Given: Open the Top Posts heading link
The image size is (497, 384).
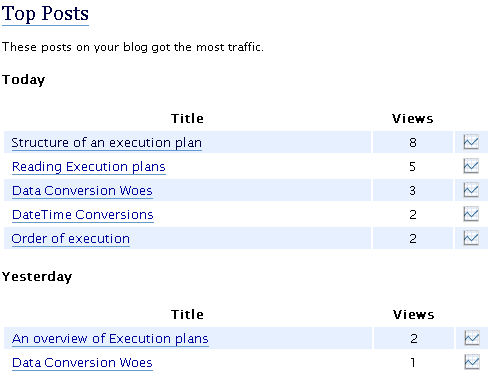Looking at the screenshot, I should (x=45, y=14).
